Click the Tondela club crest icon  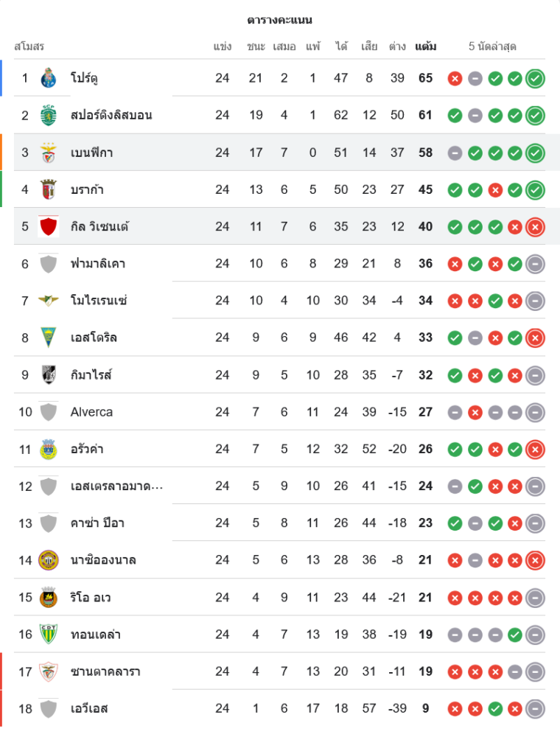[x=49, y=634]
